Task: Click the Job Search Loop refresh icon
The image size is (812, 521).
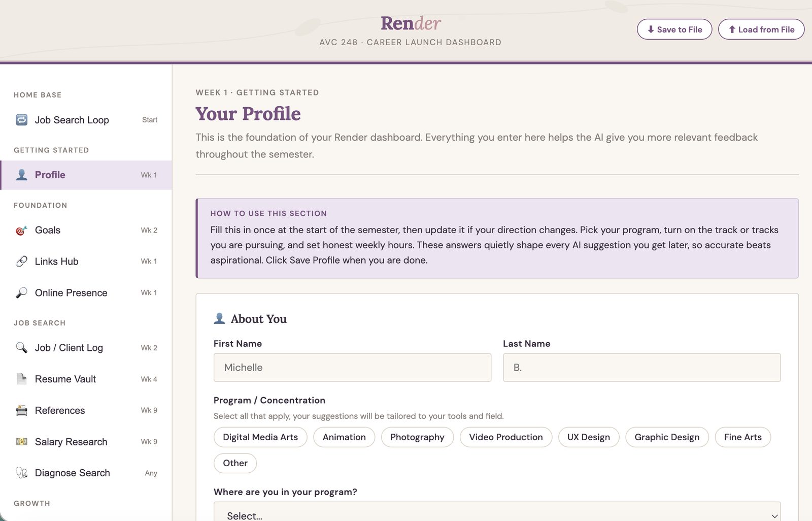Action: click(x=21, y=120)
